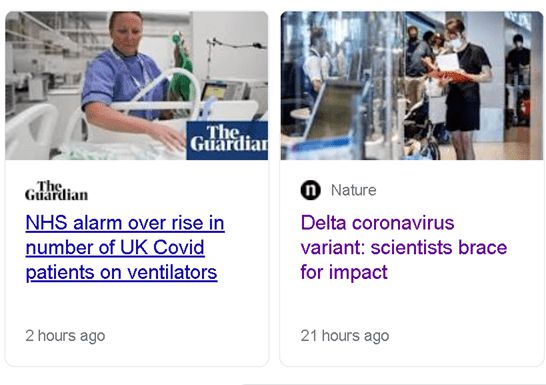Viewport: 546px width, 385px height.
Task: Click 'number of UK Covid' line
Action: [x=115, y=248]
